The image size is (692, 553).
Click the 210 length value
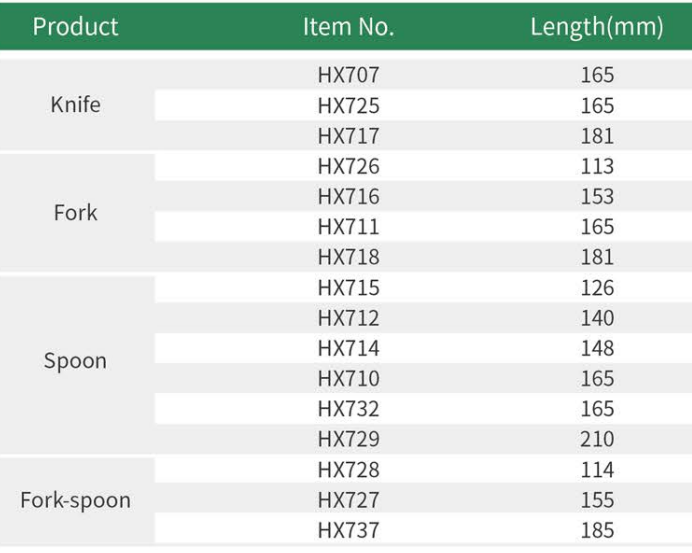point(597,439)
